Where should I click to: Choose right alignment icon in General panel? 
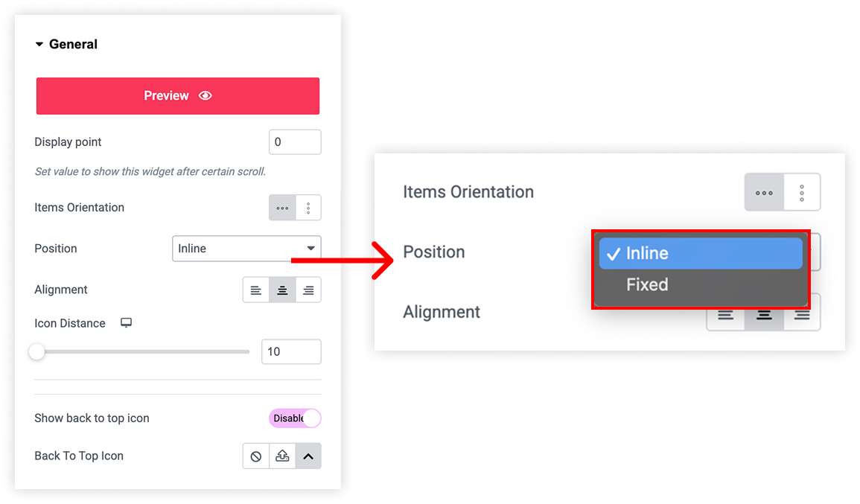[x=308, y=290]
